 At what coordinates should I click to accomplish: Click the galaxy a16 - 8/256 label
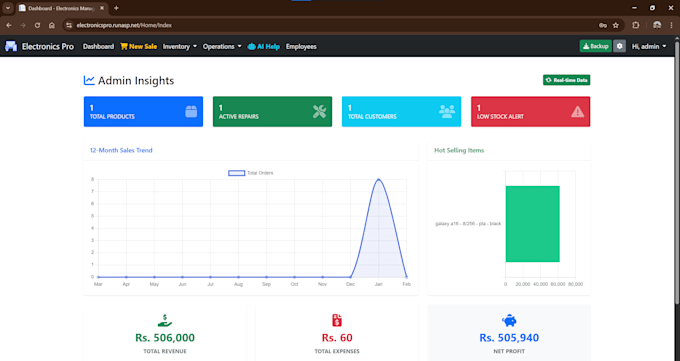coord(468,224)
